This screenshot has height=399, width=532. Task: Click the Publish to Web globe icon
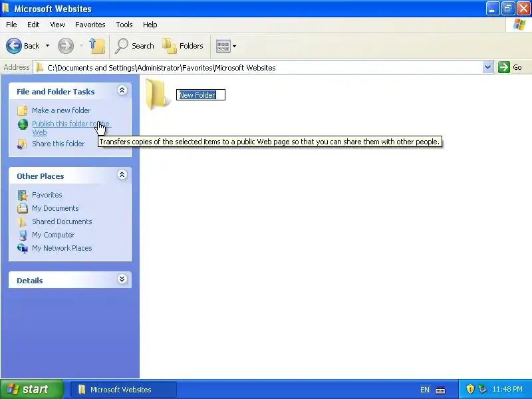tap(23, 124)
